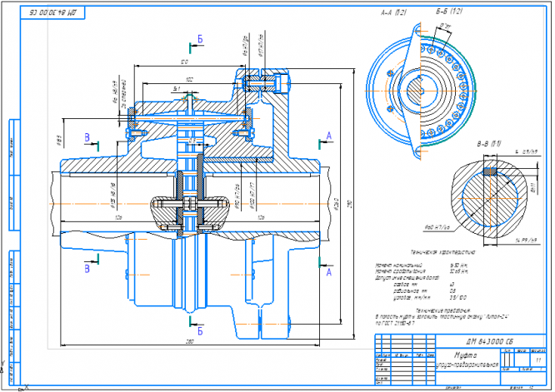Click the coordinate axes origin icon
Image resolution: width=555 pixels, height=392 pixels.
tap(14, 378)
